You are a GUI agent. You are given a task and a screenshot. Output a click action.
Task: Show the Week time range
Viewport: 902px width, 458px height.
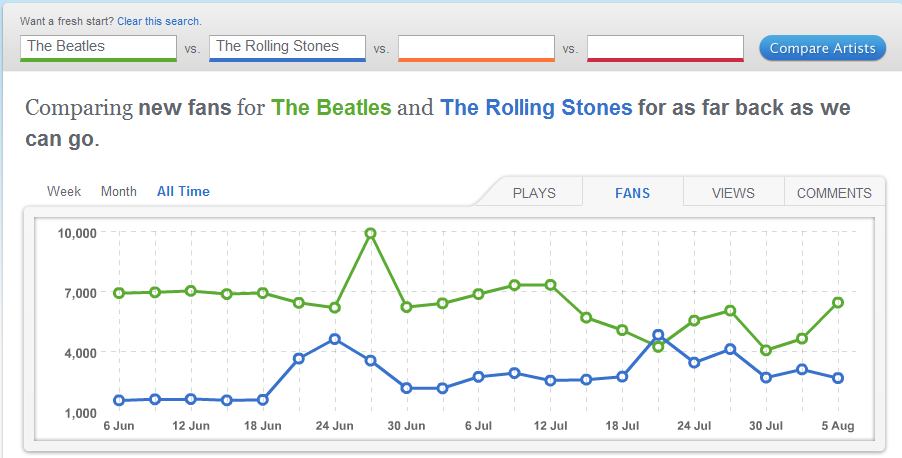pos(64,191)
